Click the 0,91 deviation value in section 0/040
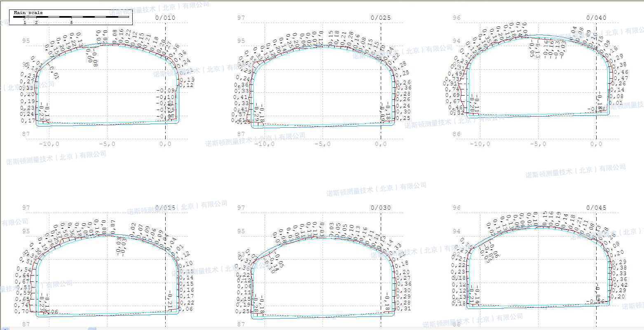Viewport: 644px width, 330px height. pyautogui.click(x=450, y=84)
